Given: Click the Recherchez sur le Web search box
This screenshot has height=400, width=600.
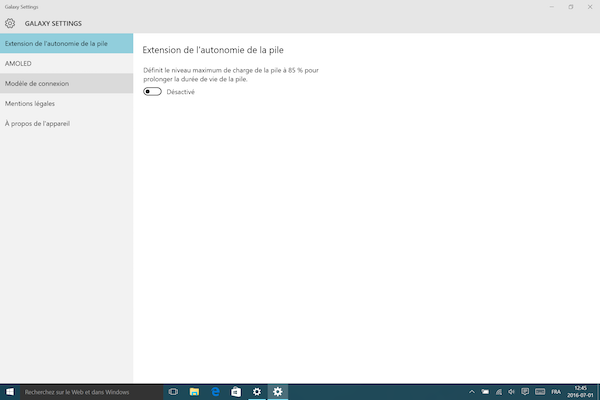Looking at the screenshot, I should pyautogui.click(x=91, y=392).
